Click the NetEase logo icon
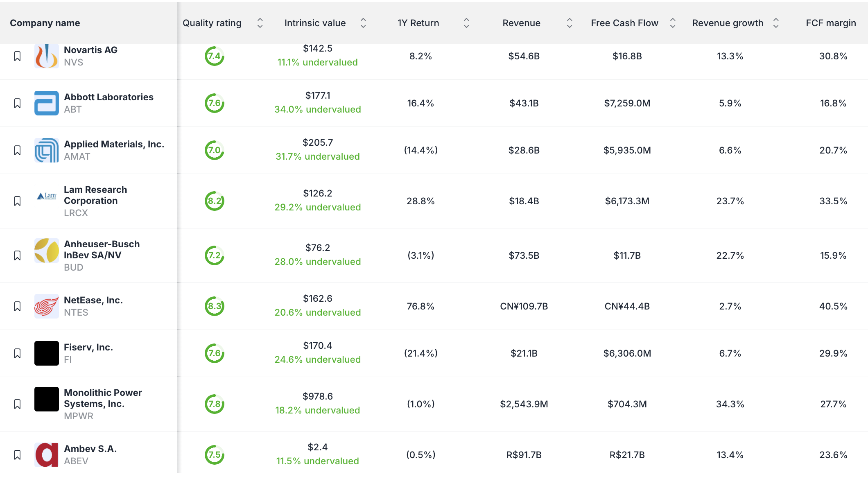Viewport: 868px width, 479px height. pos(46,306)
